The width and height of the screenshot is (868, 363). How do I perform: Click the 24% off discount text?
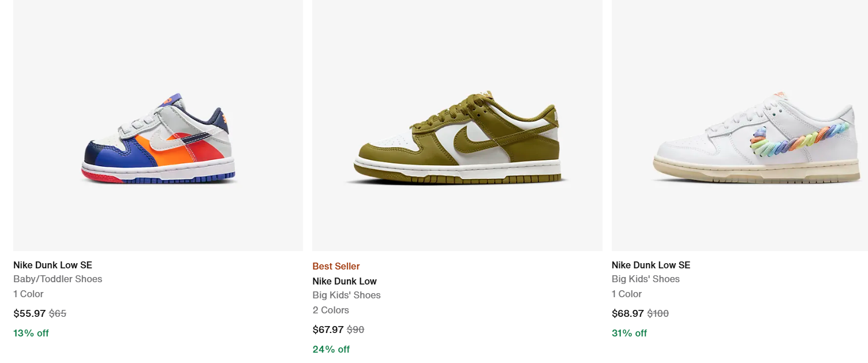click(331, 349)
